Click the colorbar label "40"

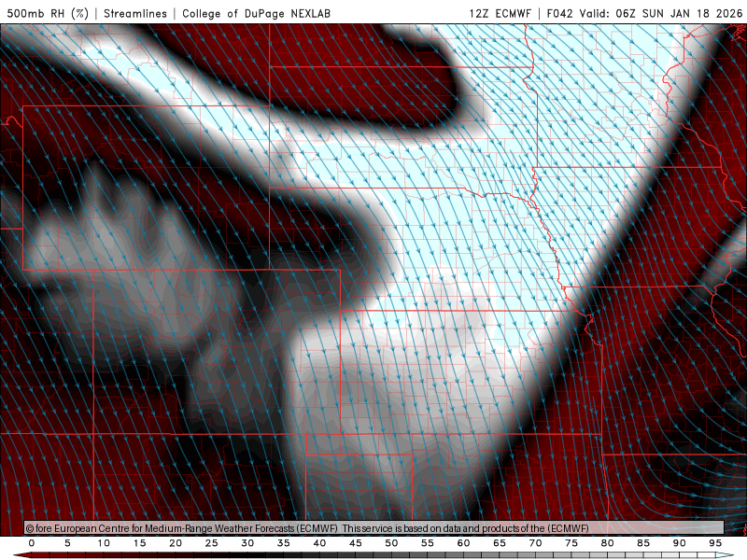point(319,543)
